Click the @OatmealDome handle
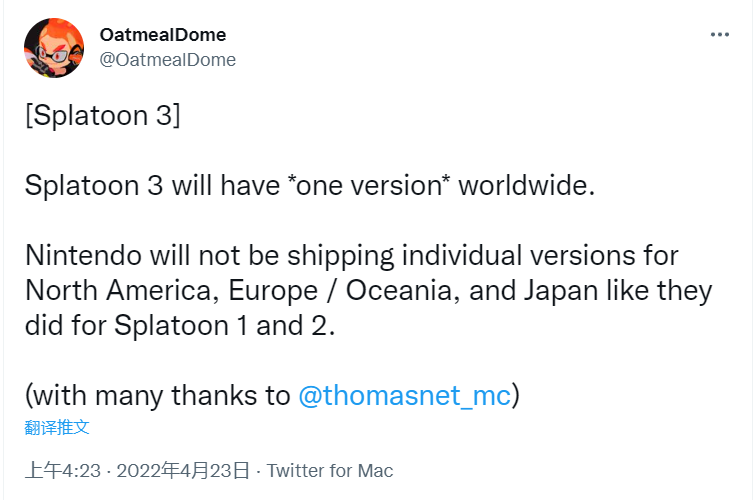This screenshot has height=500, width=754. (167, 59)
